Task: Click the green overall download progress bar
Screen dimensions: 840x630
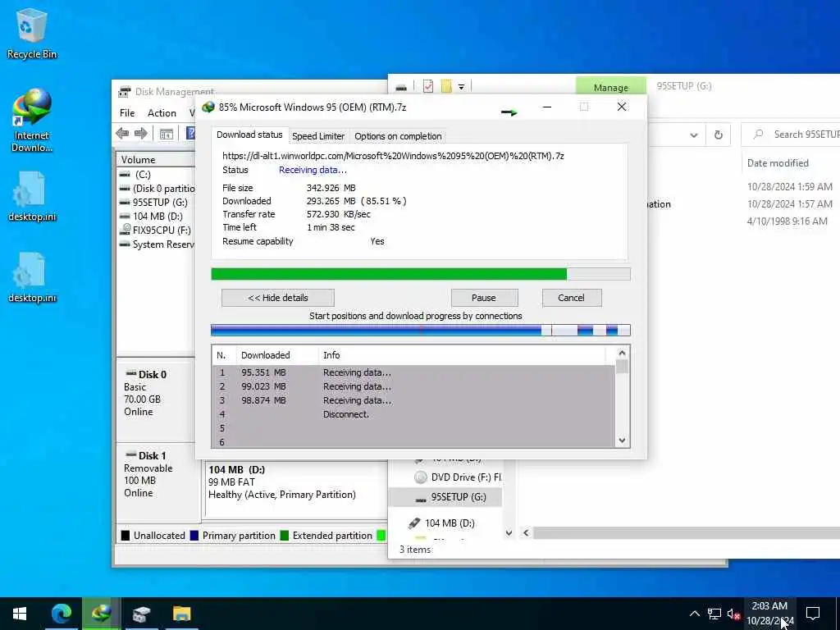Action: pyautogui.click(x=421, y=274)
